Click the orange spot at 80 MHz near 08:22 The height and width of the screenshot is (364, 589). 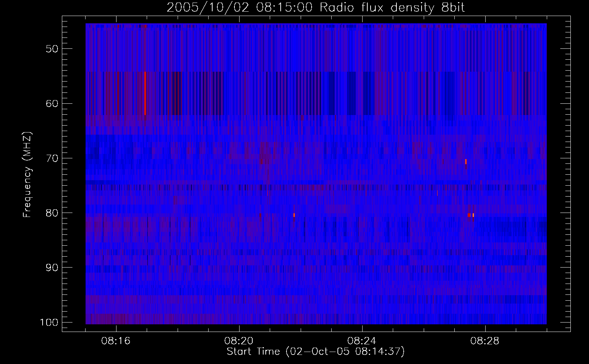pos(294,215)
